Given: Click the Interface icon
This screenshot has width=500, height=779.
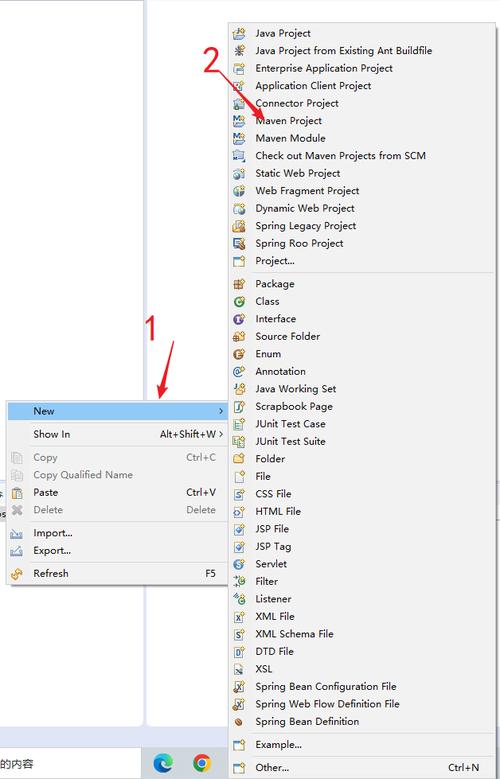Looking at the screenshot, I should tap(239, 319).
